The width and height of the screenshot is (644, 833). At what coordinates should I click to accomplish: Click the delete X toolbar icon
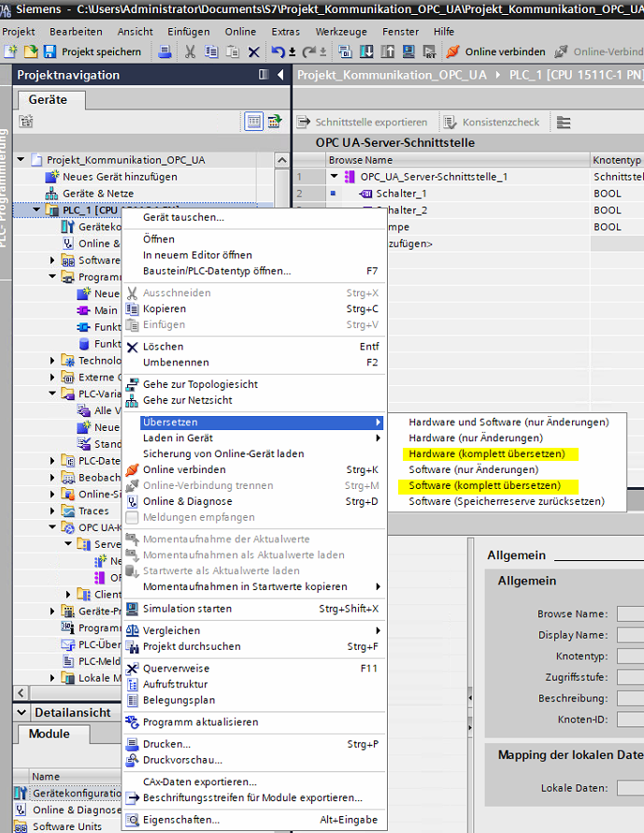click(x=254, y=52)
